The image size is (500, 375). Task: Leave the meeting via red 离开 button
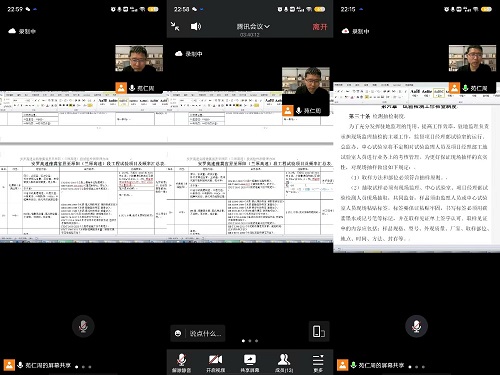320,27
